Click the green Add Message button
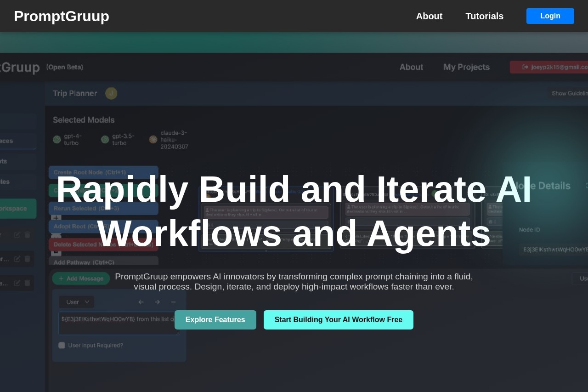588x392 pixels. coord(81,278)
